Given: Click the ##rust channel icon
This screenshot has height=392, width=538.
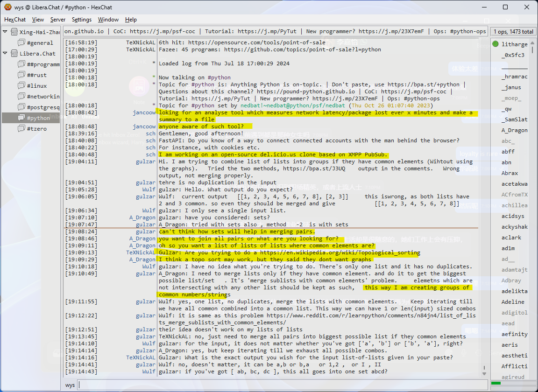Looking at the screenshot, I should 21,75.
